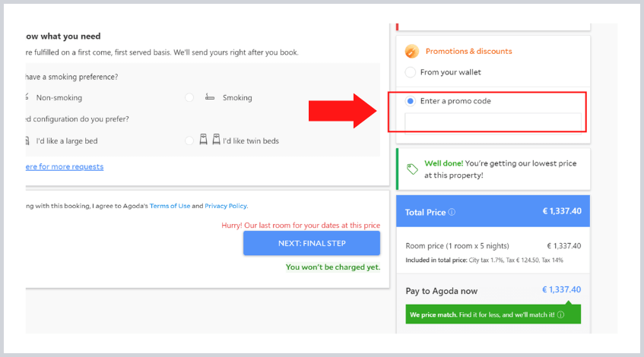Open Agoda's Terms of Use link
This screenshot has width=644, height=357.
[170, 206]
